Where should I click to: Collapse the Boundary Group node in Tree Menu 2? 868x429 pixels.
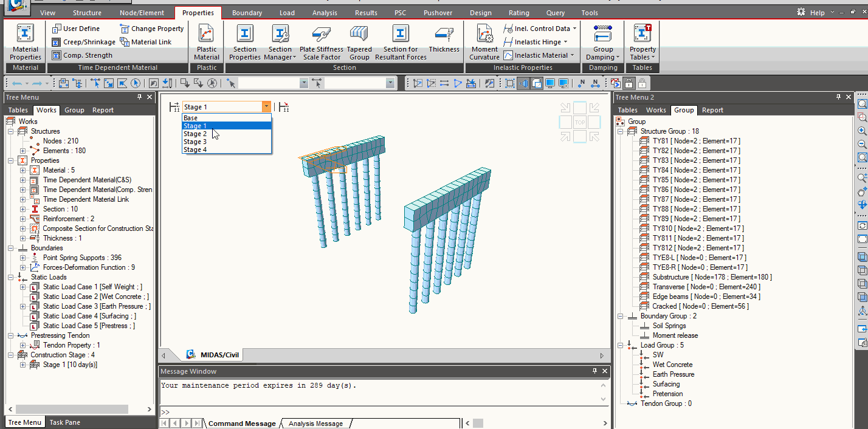tap(621, 315)
